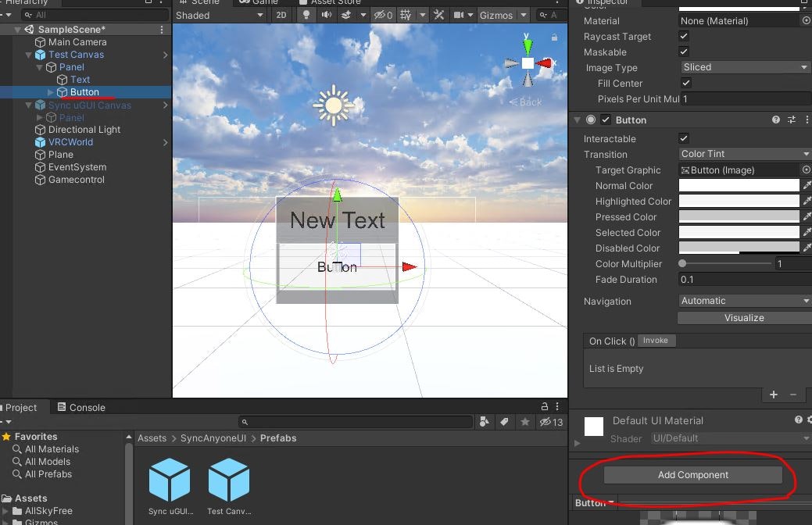Add On Click event with plus
Screen dimensions: 812x525
point(774,395)
